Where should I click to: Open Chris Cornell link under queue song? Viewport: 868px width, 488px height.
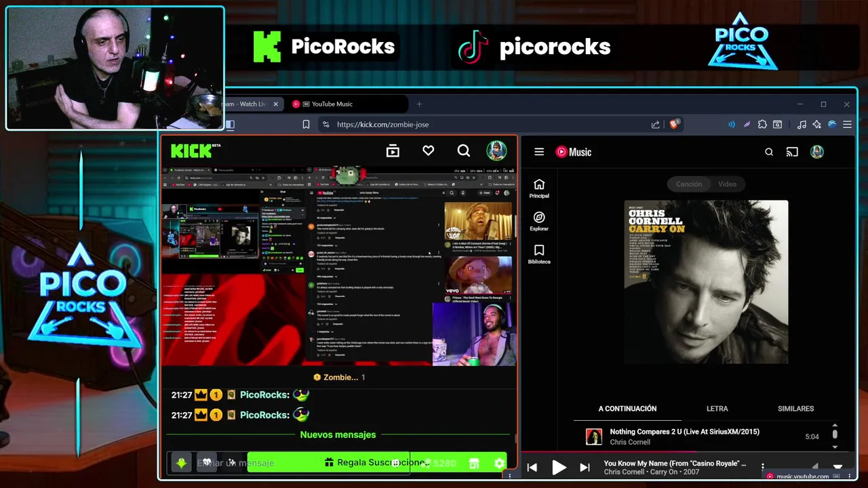coord(630,442)
